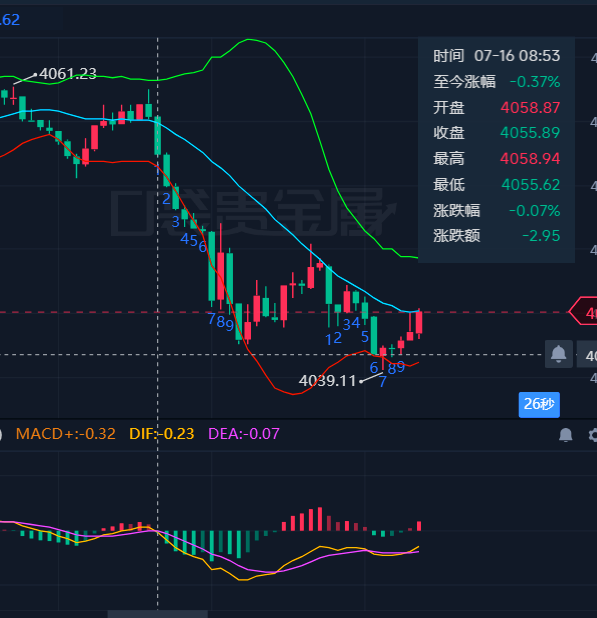Click the latest red candlestick
This screenshot has height=618, width=597.
click(x=419, y=322)
